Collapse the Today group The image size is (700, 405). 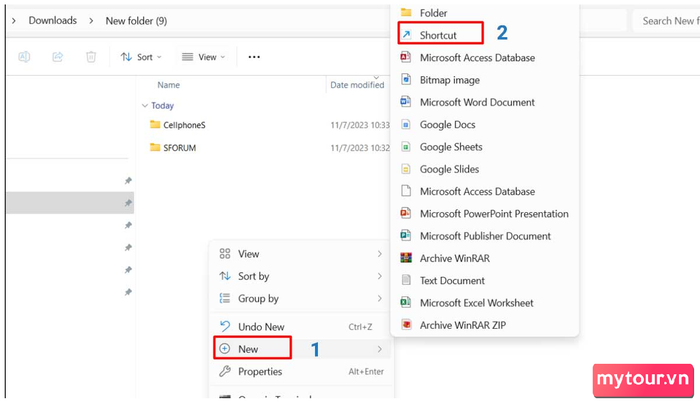(145, 106)
